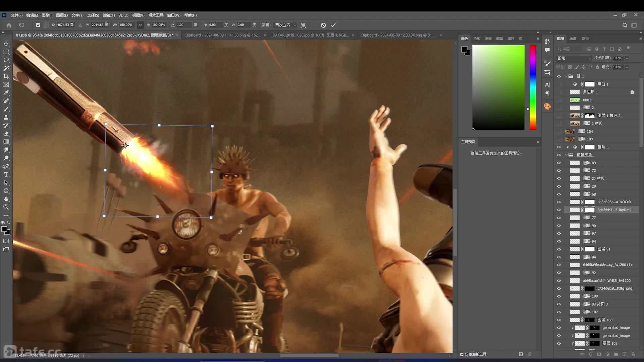The image size is (644, 362).
Task: Open the 文件(F) menu
Action: click(x=16, y=15)
